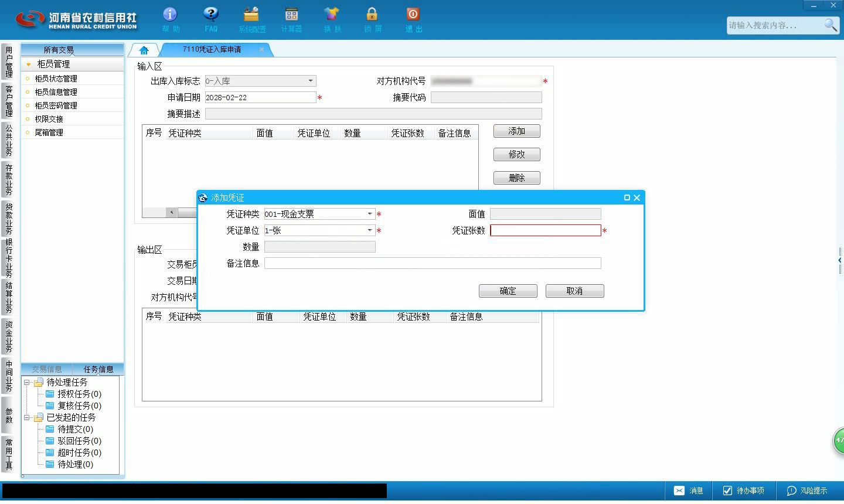The image size is (844, 504).
Task: Open 待办事项 in the status bar
Action: 743,491
